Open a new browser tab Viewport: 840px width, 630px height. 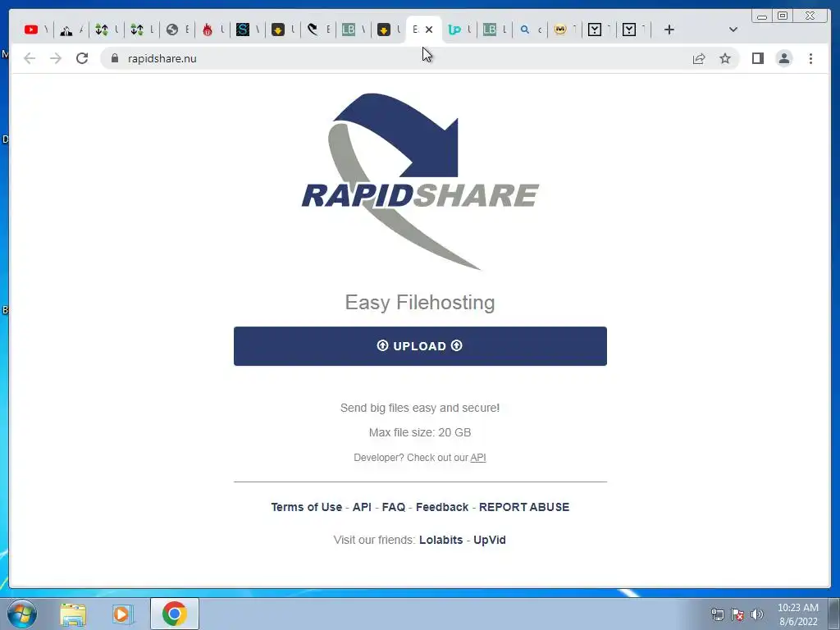click(669, 30)
